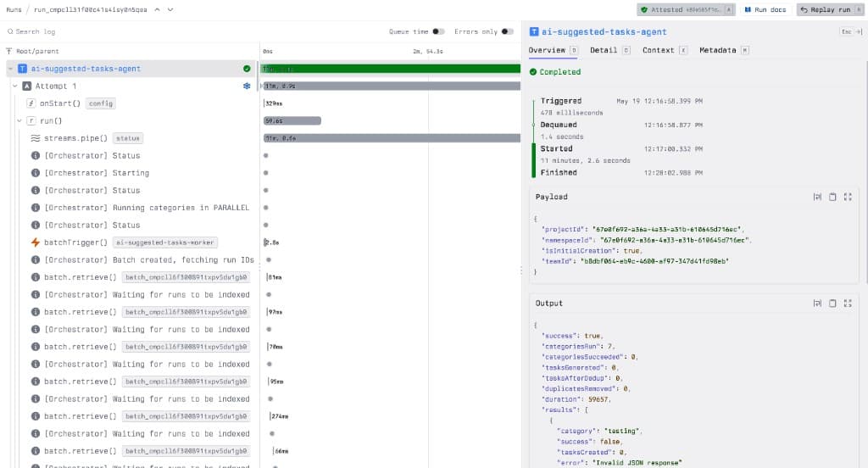
Task: Click the green success check on ai-suggested-tasks-agent row
Action: [247, 69]
